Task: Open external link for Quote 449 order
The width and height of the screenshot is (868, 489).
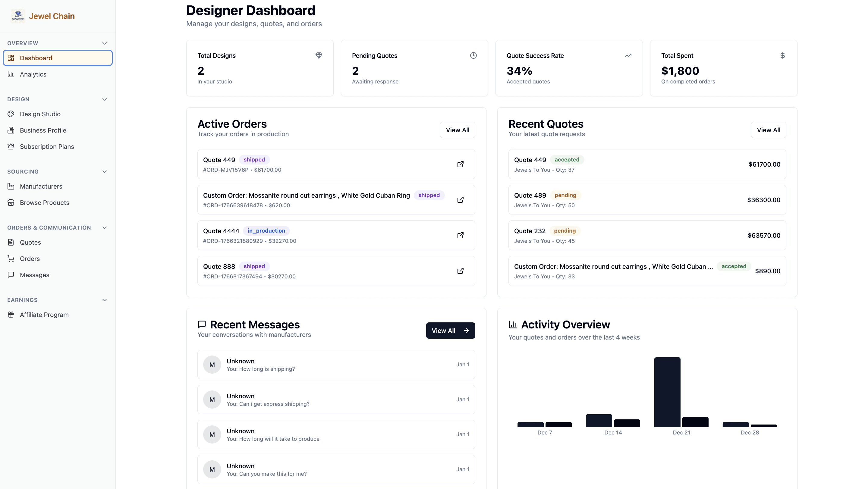Action: click(460, 164)
